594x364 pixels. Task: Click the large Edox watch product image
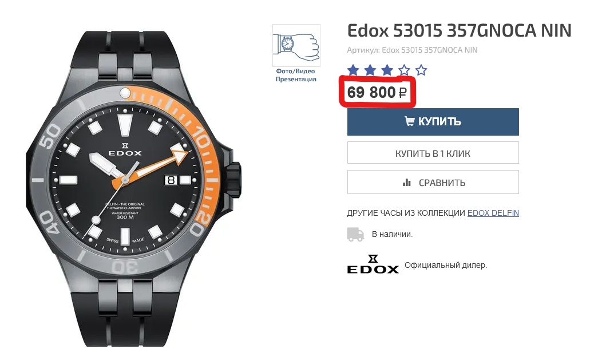coord(134,189)
